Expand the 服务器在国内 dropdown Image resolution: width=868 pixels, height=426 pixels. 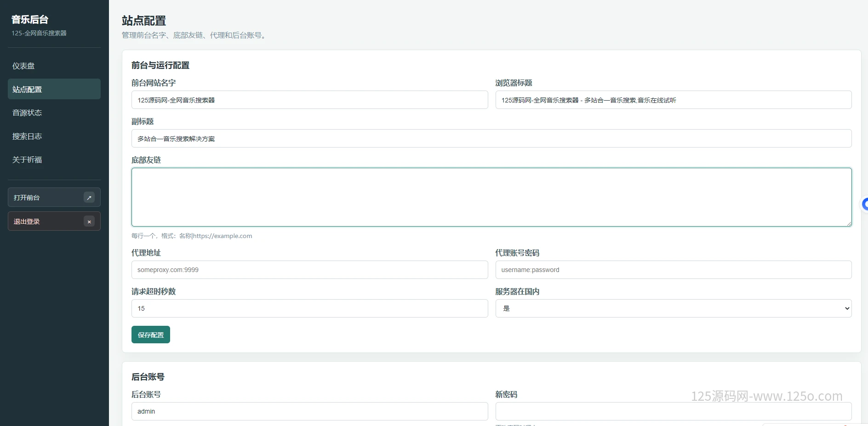674,308
